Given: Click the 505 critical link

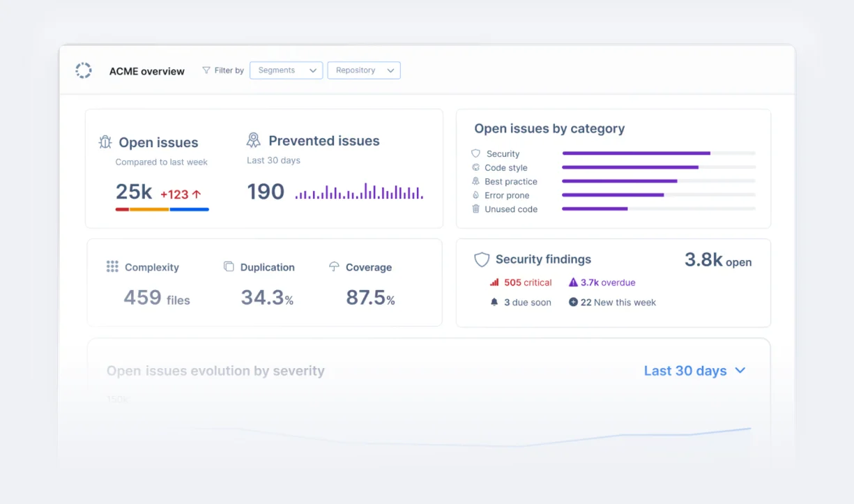Looking at the screenshot, I should [x=528, y=283].
